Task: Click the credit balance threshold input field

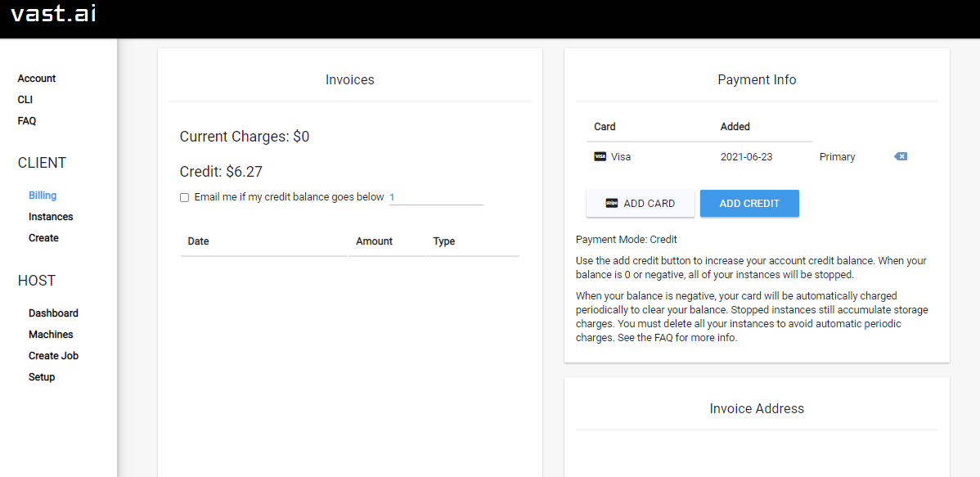Action: pyautogui.click(x=436, y=197)
